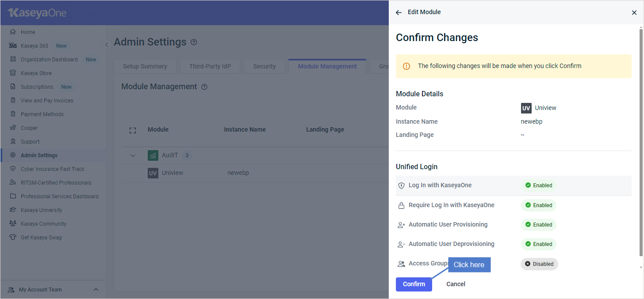Click the New badge next to Organization Dashboard
The image size is (644, 299).
click(91, 60)
